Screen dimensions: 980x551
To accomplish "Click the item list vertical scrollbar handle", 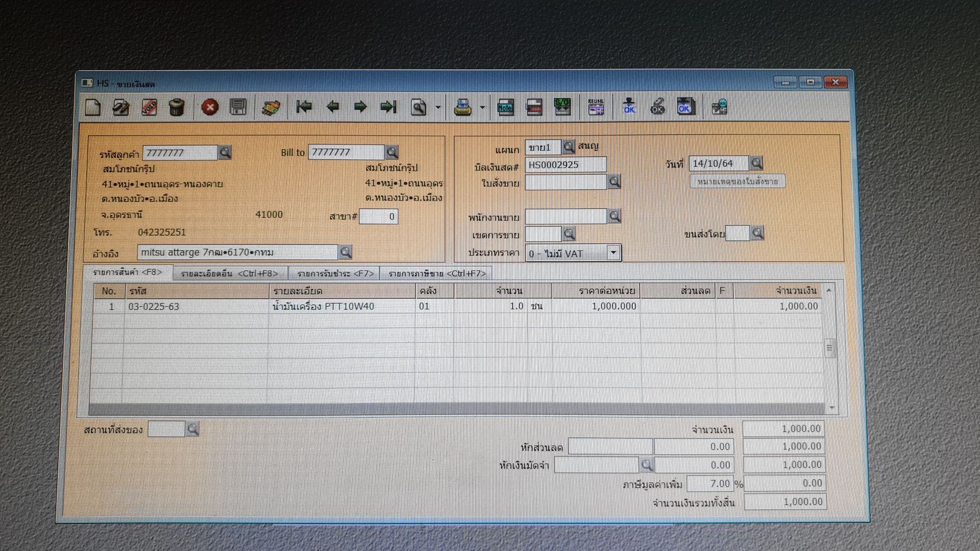I will 829,348.
